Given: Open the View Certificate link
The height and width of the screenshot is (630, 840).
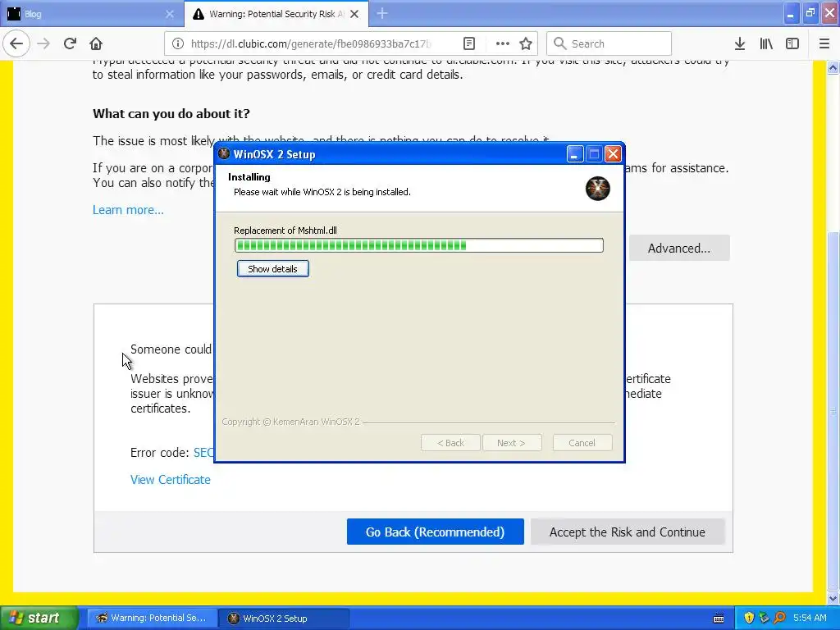Looking at the screenshot, I should pyautogui.click(x=171, y=479).
